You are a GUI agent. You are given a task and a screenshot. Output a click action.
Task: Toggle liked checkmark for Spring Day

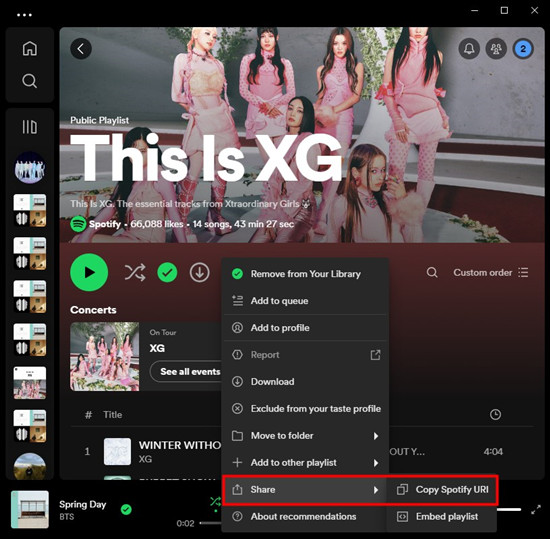pos(126,509)
